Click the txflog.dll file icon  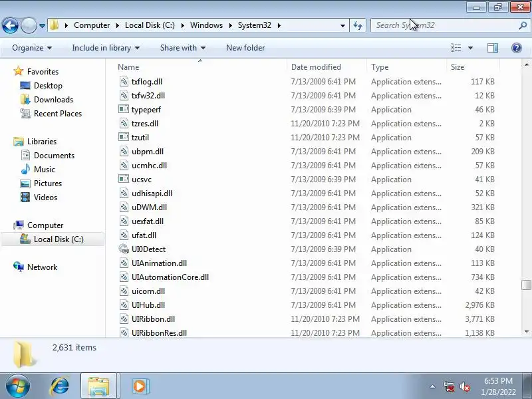[124, 81]
